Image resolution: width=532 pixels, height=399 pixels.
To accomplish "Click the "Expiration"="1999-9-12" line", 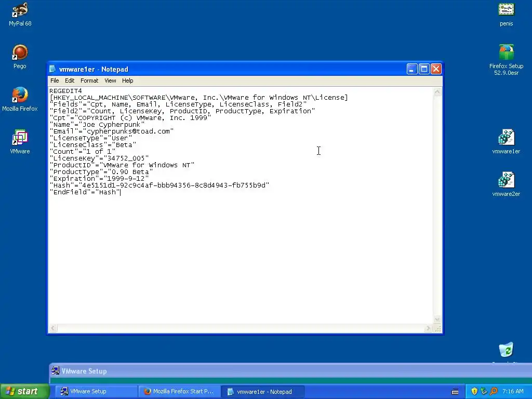I will (99, 179).
